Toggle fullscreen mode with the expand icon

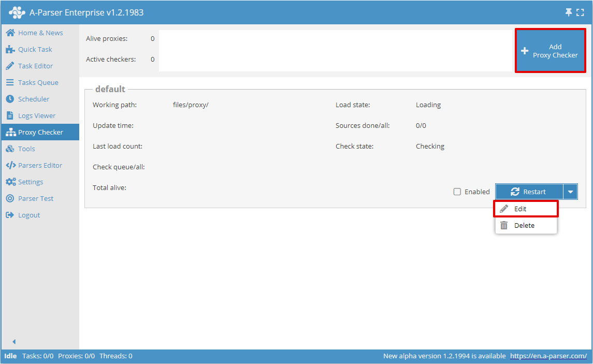tap(581, 11)
